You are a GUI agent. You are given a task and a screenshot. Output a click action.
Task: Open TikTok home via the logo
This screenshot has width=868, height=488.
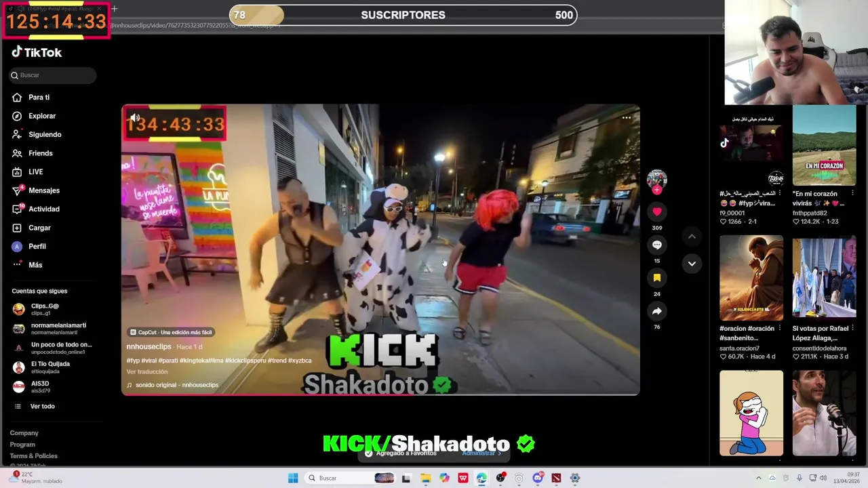pos(37,52)
